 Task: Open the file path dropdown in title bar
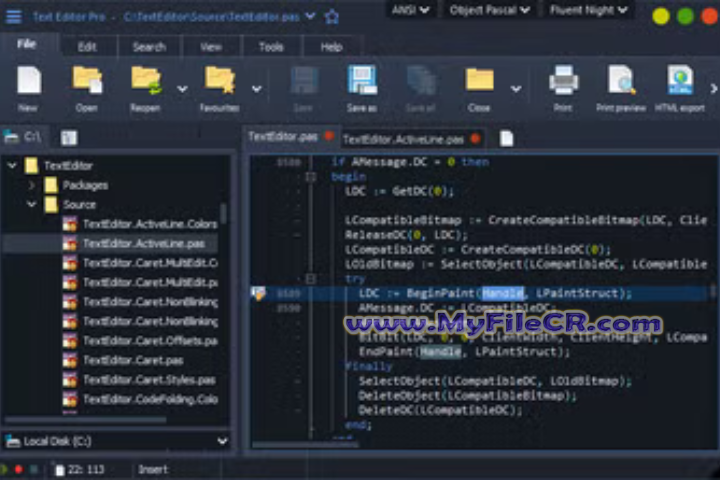(x=311, y=17)
